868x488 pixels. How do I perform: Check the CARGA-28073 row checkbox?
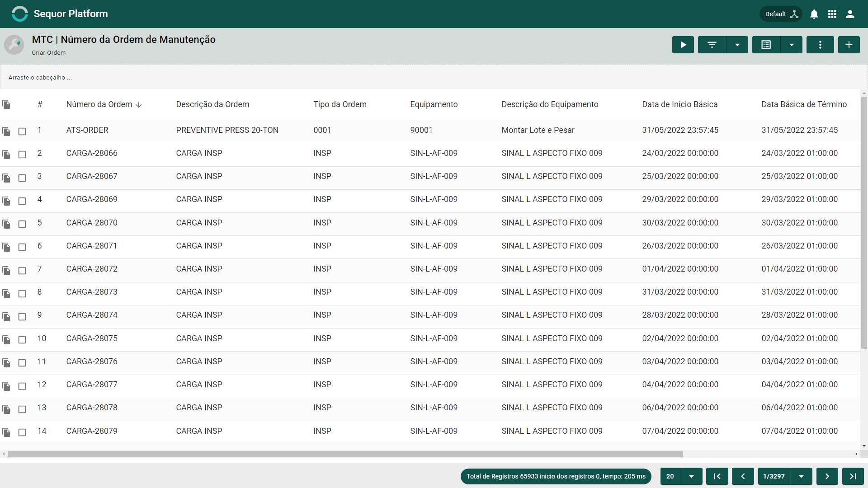[22, 293]
